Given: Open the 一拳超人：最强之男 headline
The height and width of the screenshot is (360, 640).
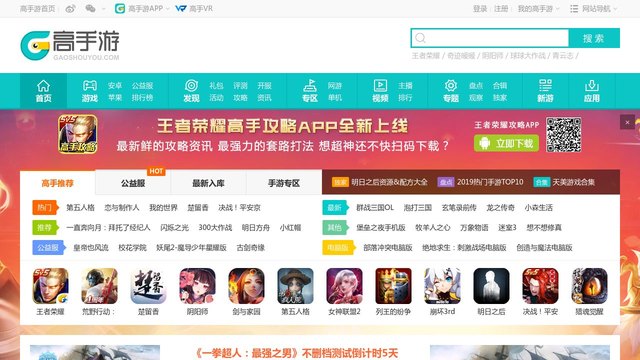Looking at the screenshot, I should tap(296, 353).
